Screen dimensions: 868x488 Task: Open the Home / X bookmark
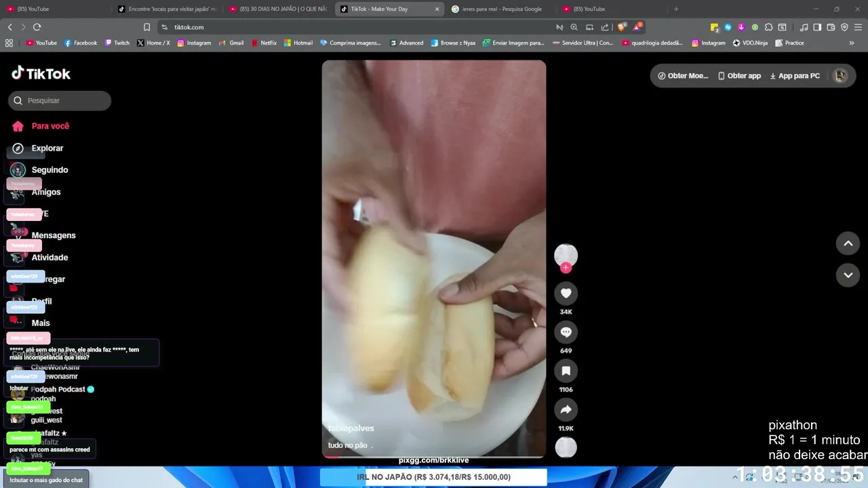pyautogui.click(x=153, y=43)
